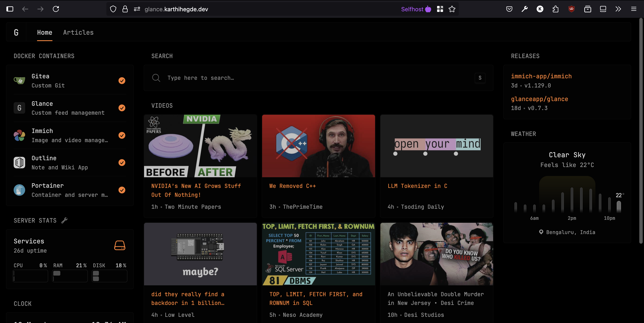Go forward to the next page

click(40, 9)
